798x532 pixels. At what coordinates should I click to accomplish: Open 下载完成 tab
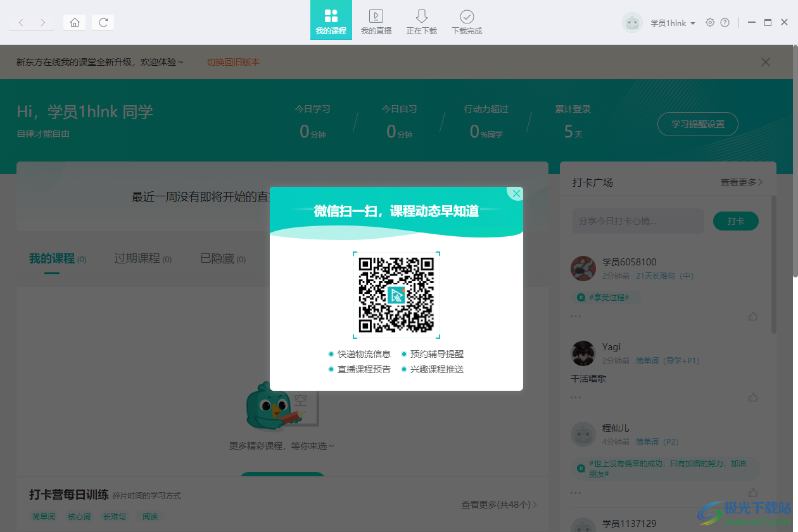(x=467, y=22)
